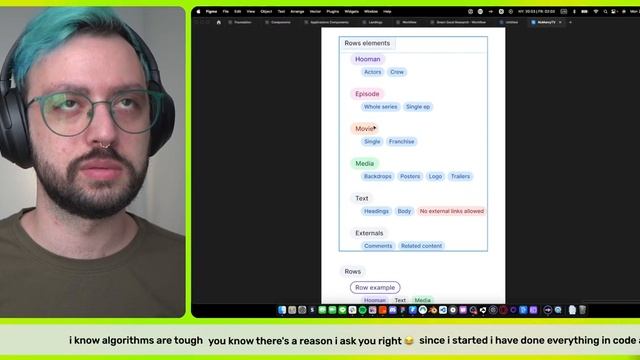Switch to the Untitled file tab
This screenshot has height=360, width=640.
(x=509, y=22)
